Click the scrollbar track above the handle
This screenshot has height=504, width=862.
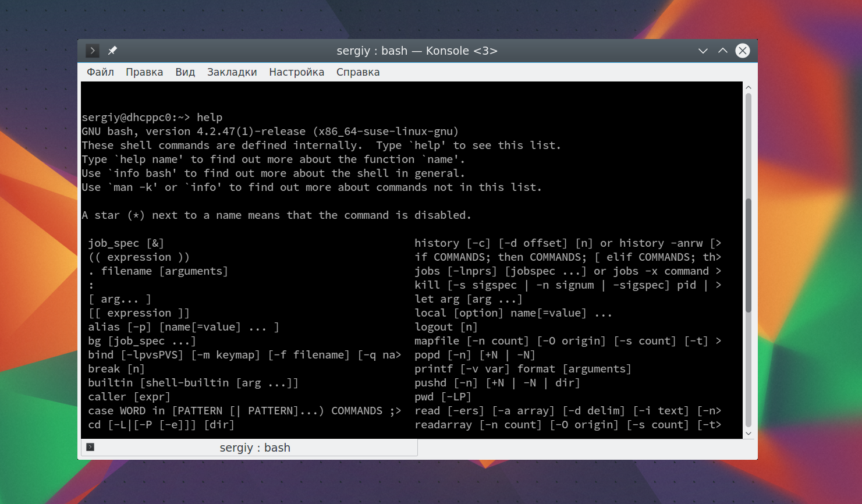(x=749, y=145)
